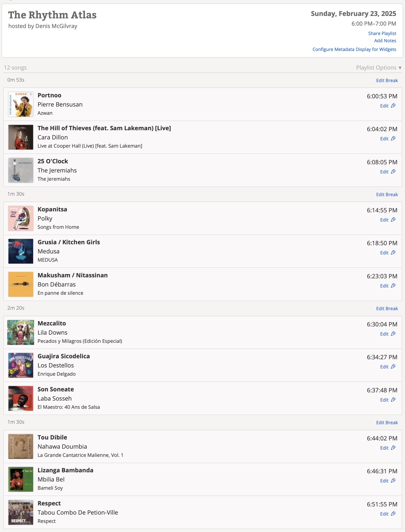
Task: Select the Tabou Combo Respect album art
Action: click(x=21, y=512)
